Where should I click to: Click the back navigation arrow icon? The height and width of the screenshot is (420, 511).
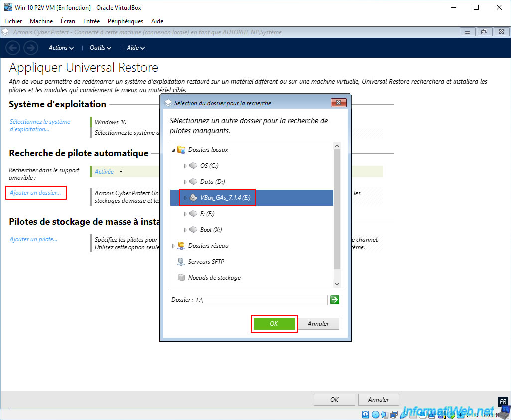pos(13,48)
